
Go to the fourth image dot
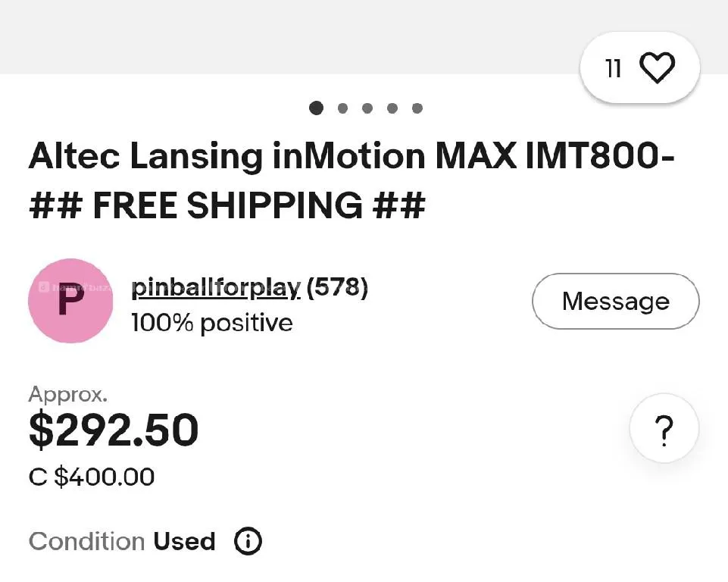[392, 108]
